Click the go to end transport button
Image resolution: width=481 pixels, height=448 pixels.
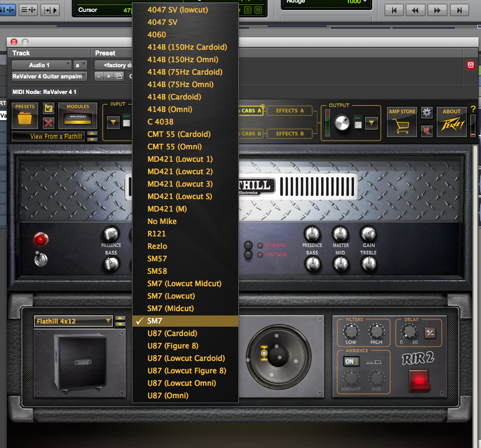click(459, 11)
